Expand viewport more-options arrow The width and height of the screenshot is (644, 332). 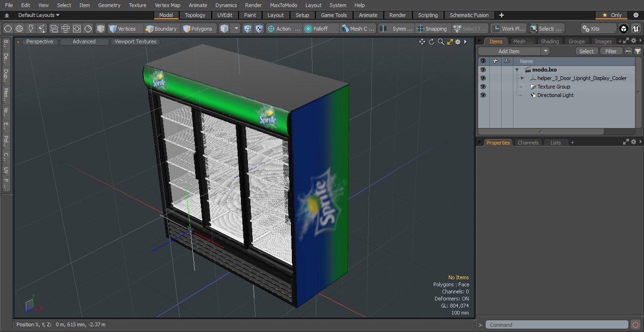(465, 42)
